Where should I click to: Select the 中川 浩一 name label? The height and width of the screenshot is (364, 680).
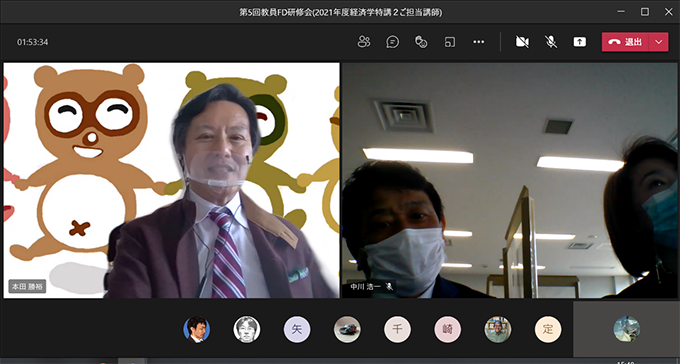366,286
